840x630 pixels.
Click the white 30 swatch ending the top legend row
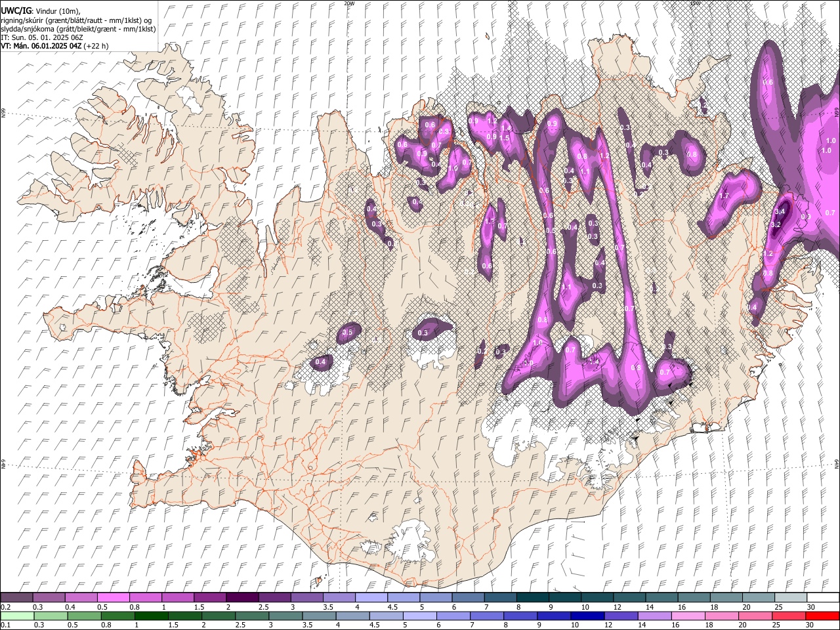[823, 598]
